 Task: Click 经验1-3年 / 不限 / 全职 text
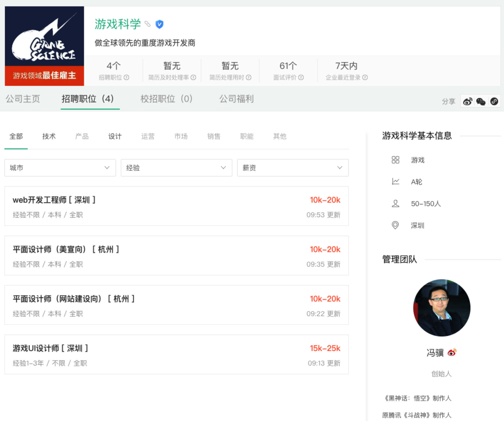pyautogui.click(x=50, y=363)
